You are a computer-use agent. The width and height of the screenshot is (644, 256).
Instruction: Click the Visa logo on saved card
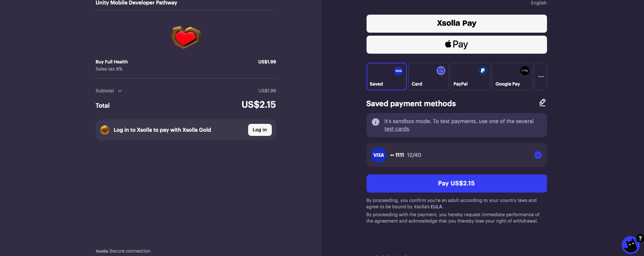pyautogui.click(x=378, y=155)
